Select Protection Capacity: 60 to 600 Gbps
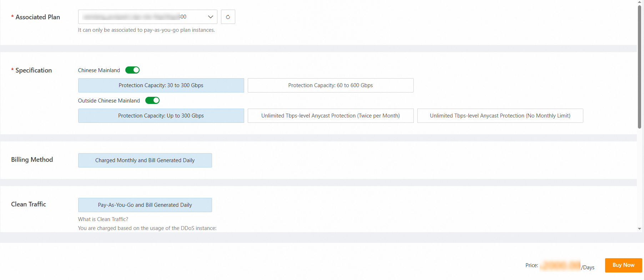The height and width of the screenshot is (280, 644). [331, 85]
